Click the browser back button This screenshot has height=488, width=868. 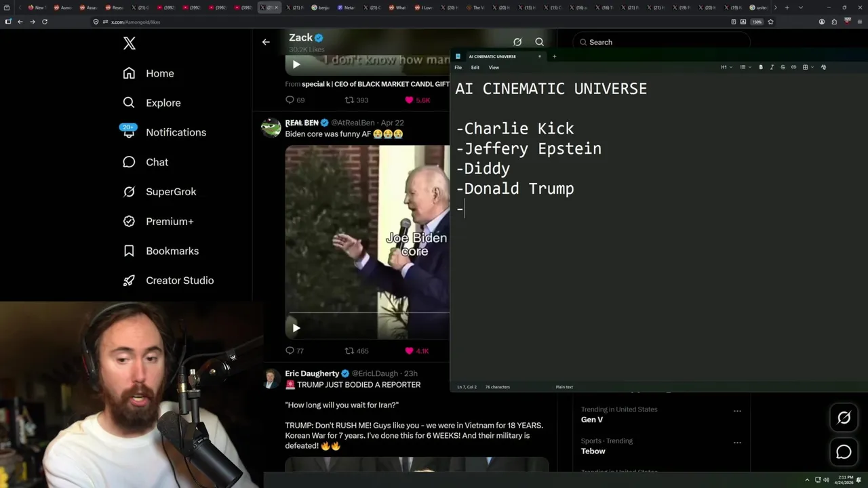pos(20,22)
